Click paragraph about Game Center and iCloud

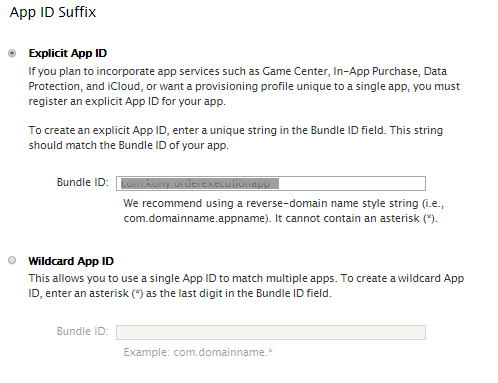click(x=244, y=86)
